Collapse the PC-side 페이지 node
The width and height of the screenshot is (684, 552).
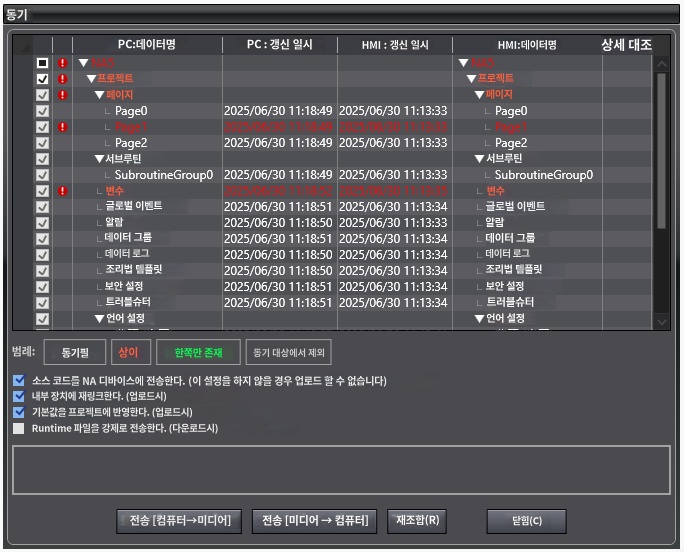tap(99, 95)
